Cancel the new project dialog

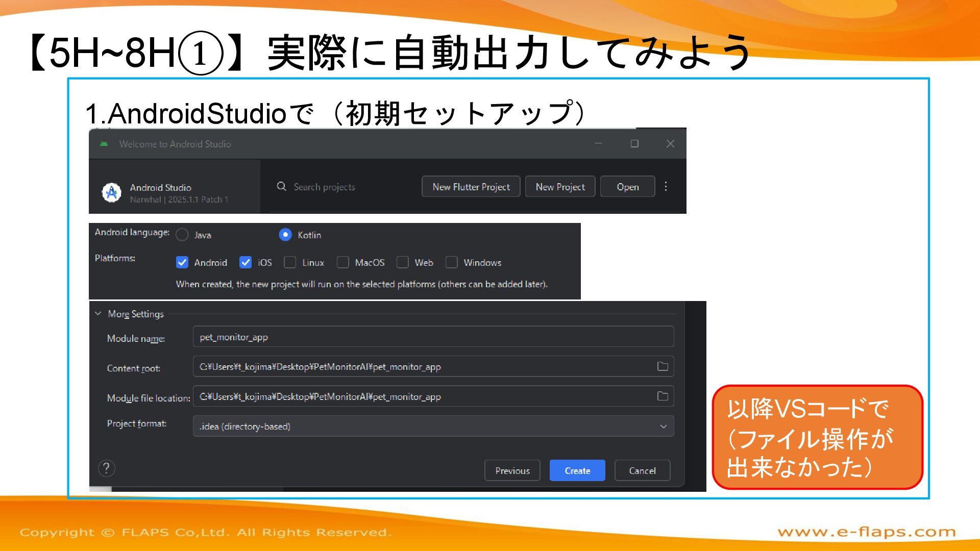tap(642, 470)
